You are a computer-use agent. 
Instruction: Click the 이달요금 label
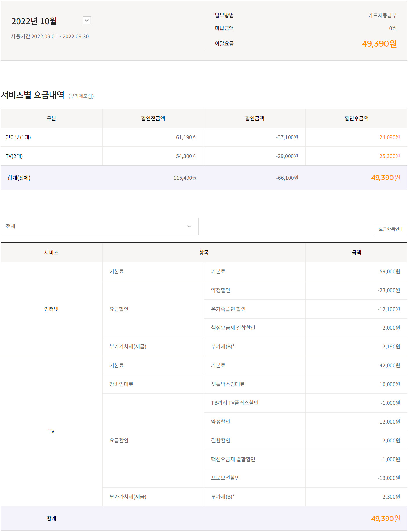pos(224,43)
